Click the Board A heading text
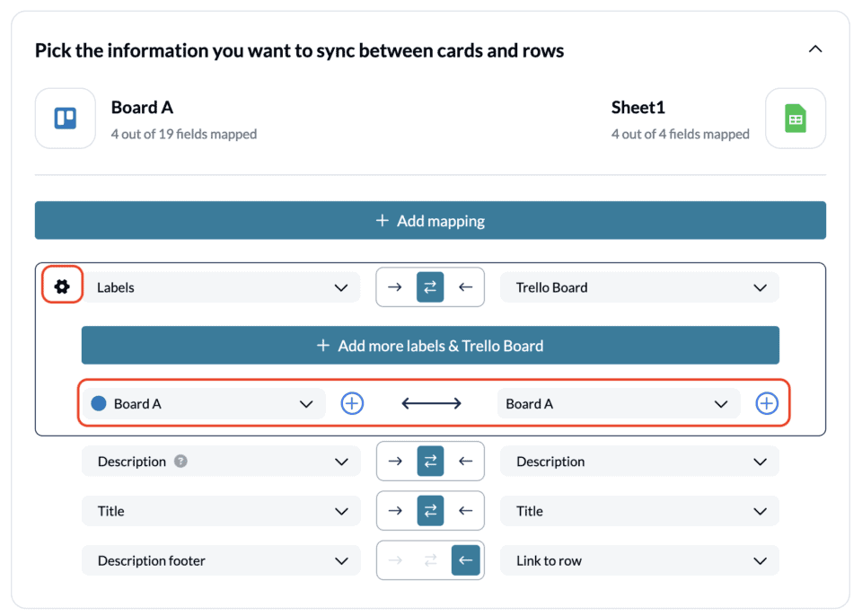 click(x=143, y=107)
